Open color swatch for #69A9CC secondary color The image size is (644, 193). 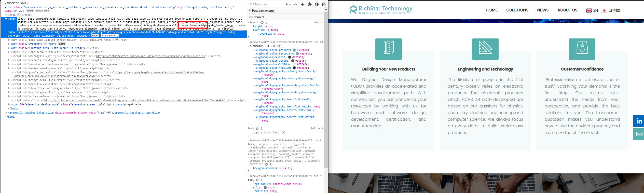pos(297,54)
